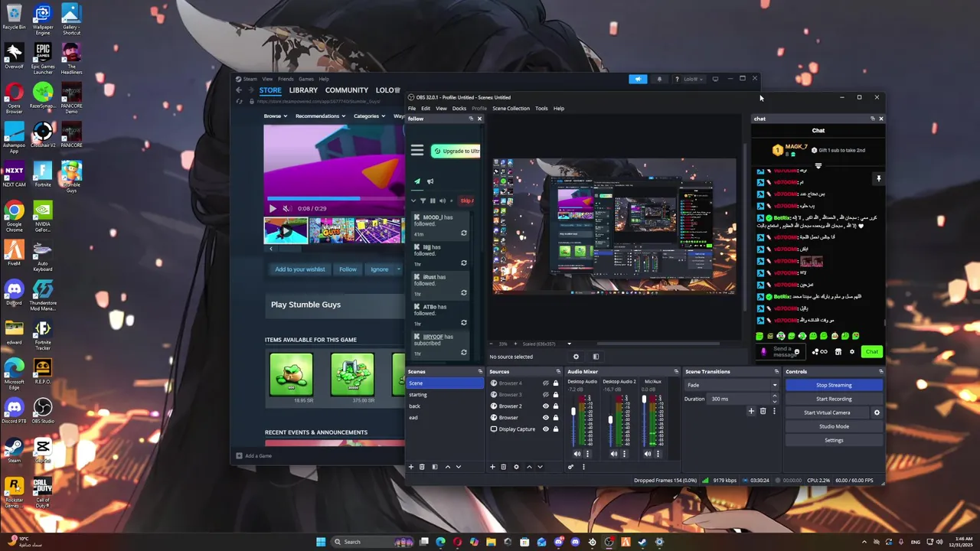This screenshot has width=980, height=551.
Task: Replay MOOD_I follow alert
Action: click(463, 233)
